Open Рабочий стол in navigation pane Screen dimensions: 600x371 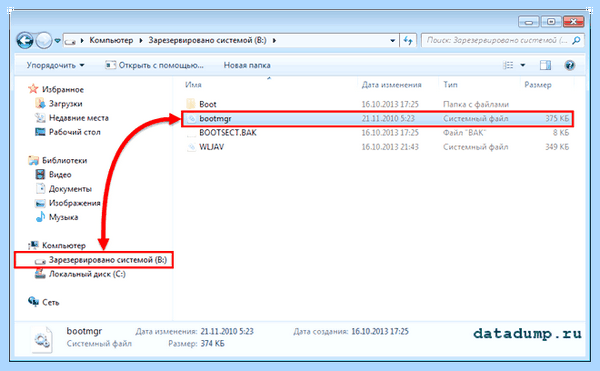[75, 132]
